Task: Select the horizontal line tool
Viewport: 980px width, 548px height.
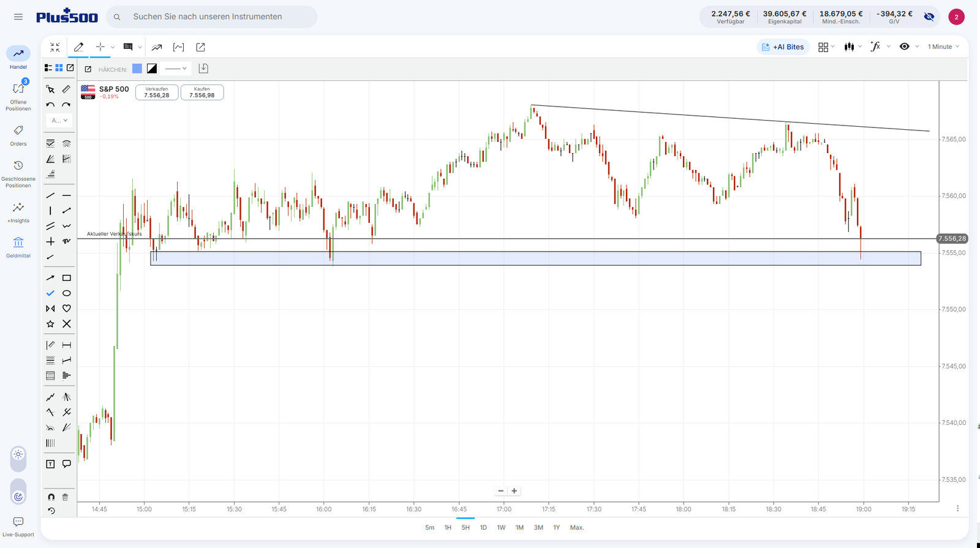Action: [x=67, y=195]
